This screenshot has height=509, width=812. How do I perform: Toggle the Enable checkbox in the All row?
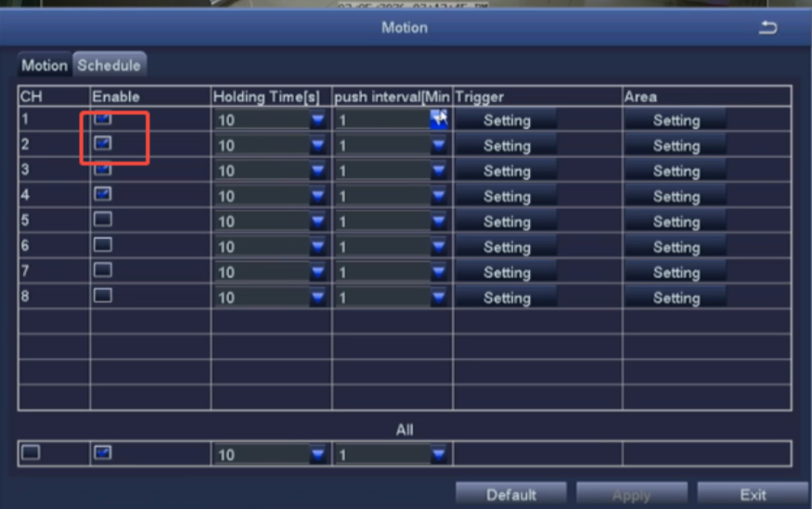tap(103, 452)
